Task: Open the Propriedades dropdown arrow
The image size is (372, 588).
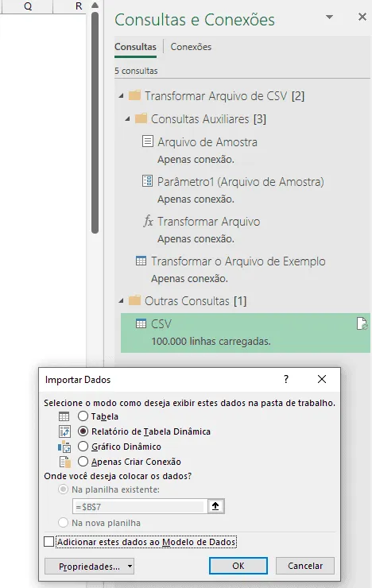Action: tap(130, 566)
